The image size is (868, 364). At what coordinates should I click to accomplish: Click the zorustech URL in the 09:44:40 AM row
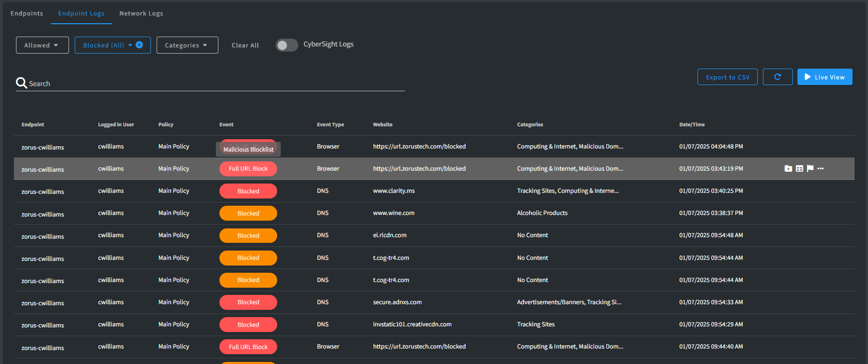click(x=419, y=346)
